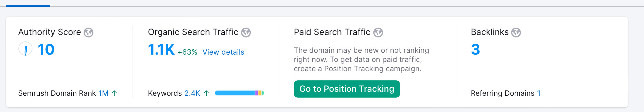Click the Go to Position Tracking button

click(347, 89)
